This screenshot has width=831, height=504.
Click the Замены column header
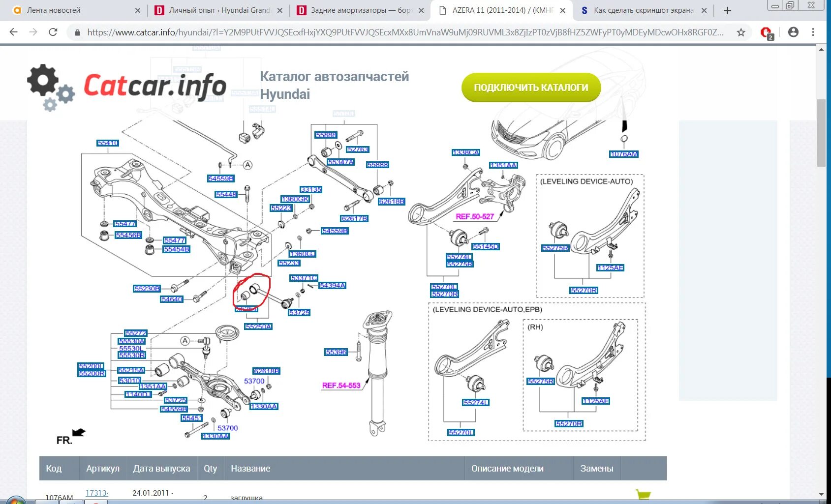click(x=597, y=469)
